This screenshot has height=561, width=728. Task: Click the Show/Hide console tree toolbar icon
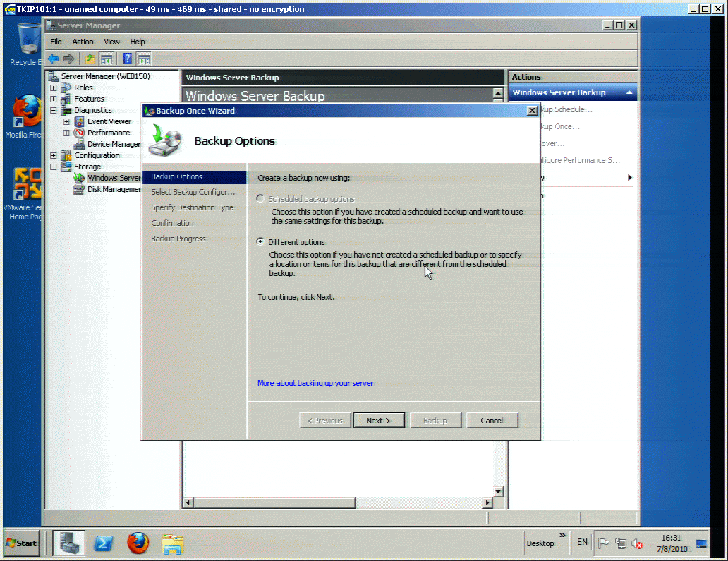(x=107, y=59)
